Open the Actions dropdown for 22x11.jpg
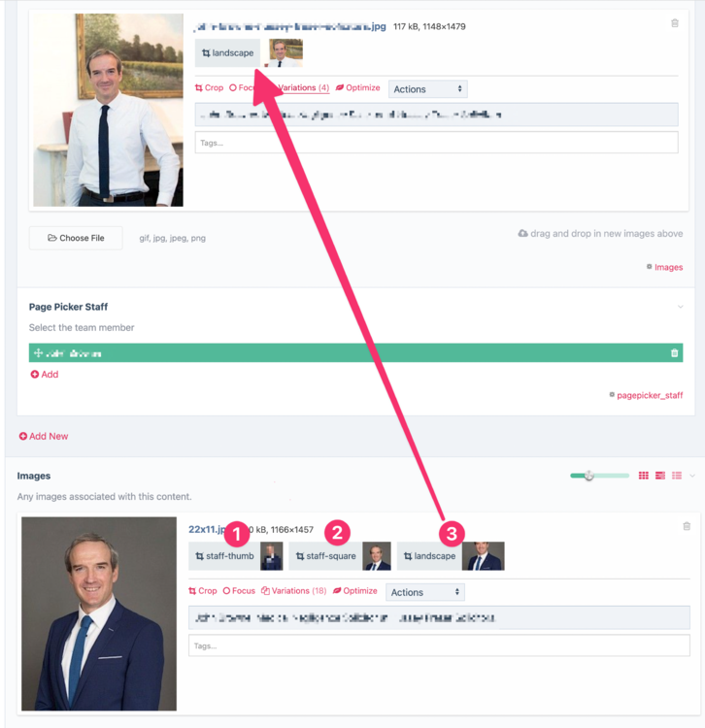Screen dimensions: 705x728 [x=425, y=592]
